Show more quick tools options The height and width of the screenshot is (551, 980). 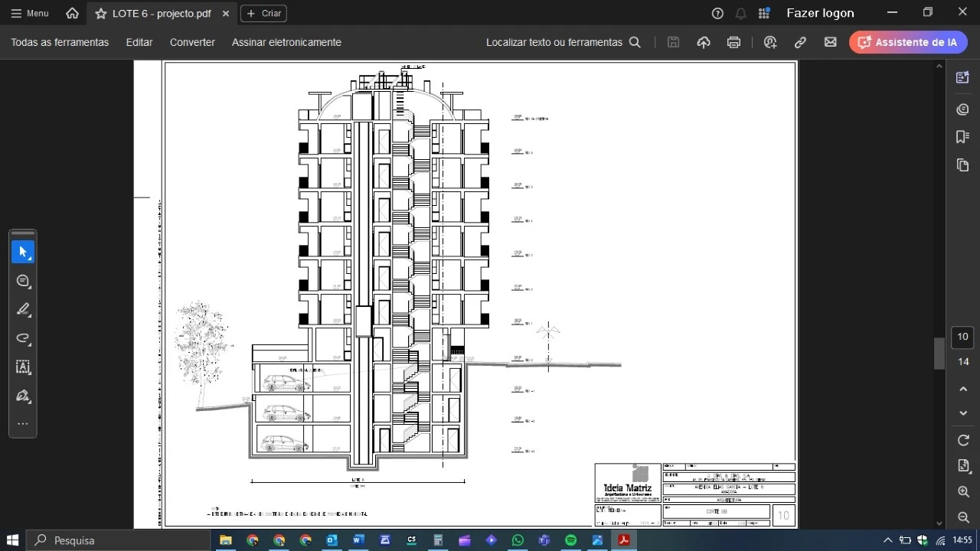(x=23, y=424)
